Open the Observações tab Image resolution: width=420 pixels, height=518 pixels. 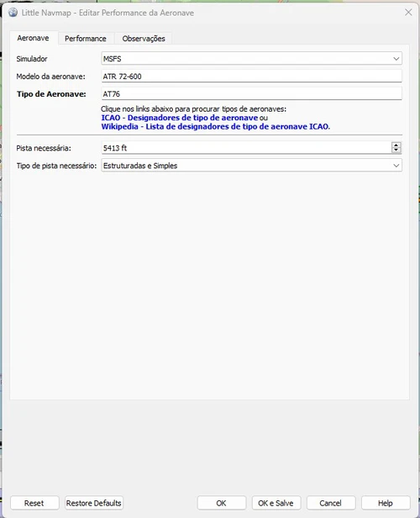click(x=144, y=39)
